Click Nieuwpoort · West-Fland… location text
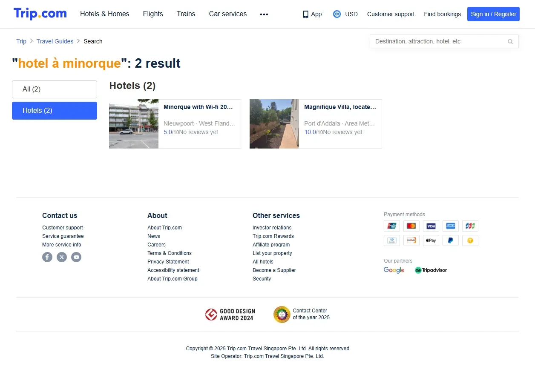Screen dimensions: 535x392 pos(199,124)
